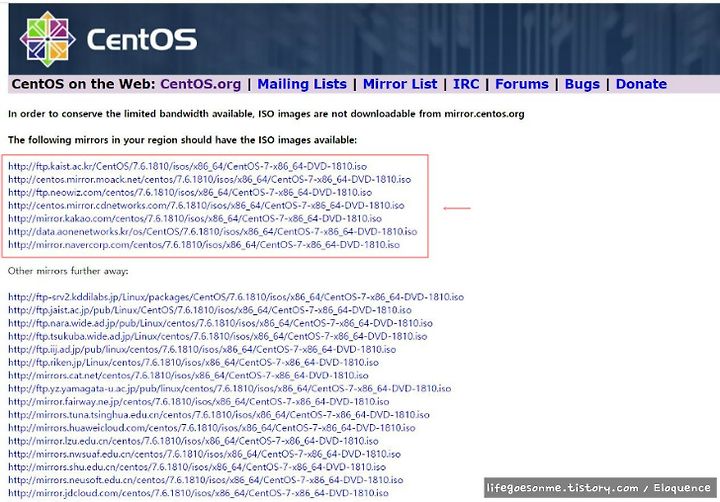Open the mirror.jdcloud.com mirror link

click(198, 493)
